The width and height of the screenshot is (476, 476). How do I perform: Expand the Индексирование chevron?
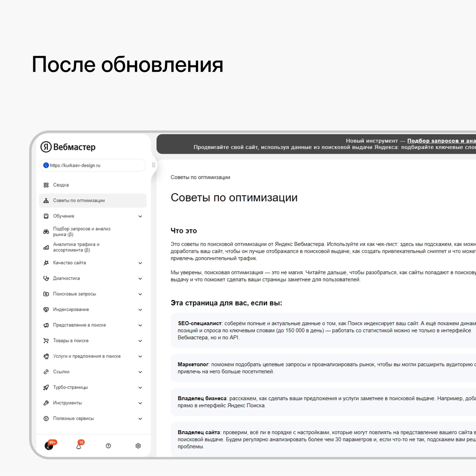(x=140, y=310)
